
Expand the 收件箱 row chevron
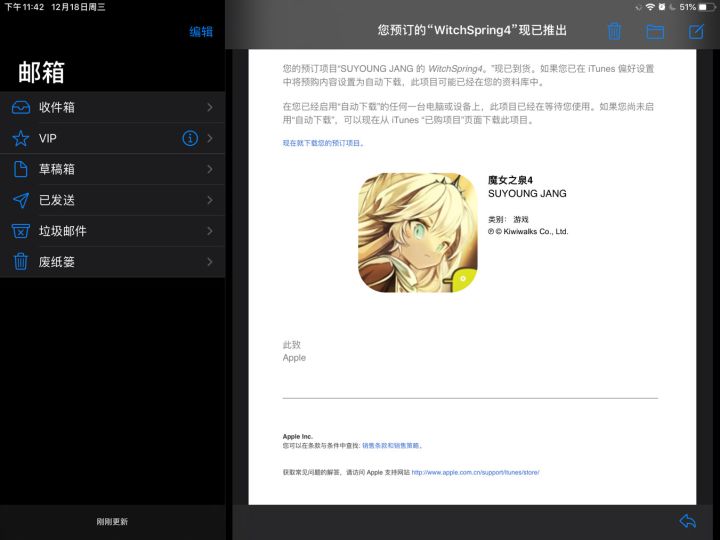pos(210,107)
